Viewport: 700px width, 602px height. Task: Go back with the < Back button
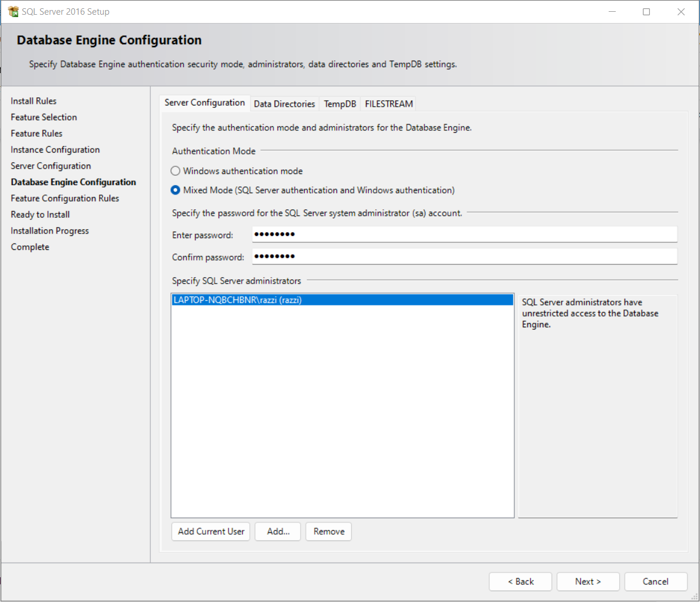pyautogui.click(x=520, y=581)
